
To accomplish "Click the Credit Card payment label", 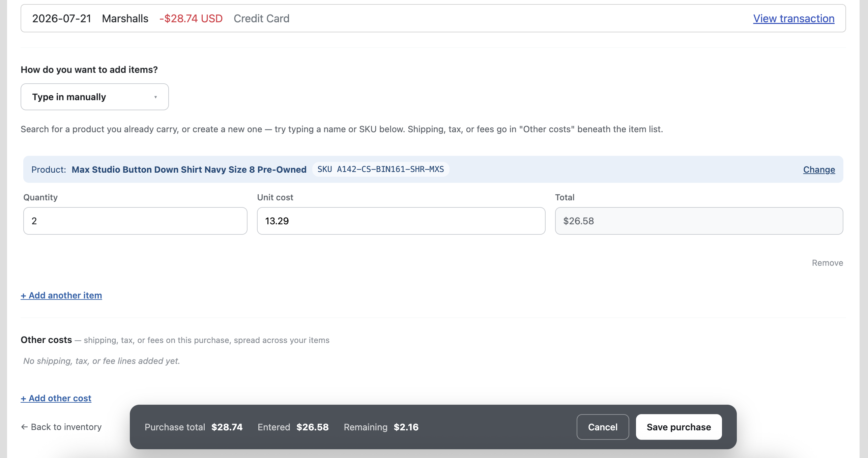I will pos(261,19).
